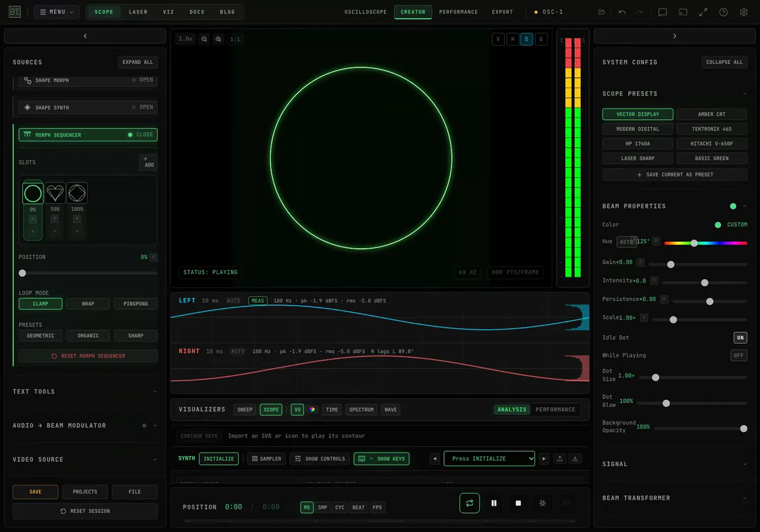Click the synth preset download icon

pos(575,458)
